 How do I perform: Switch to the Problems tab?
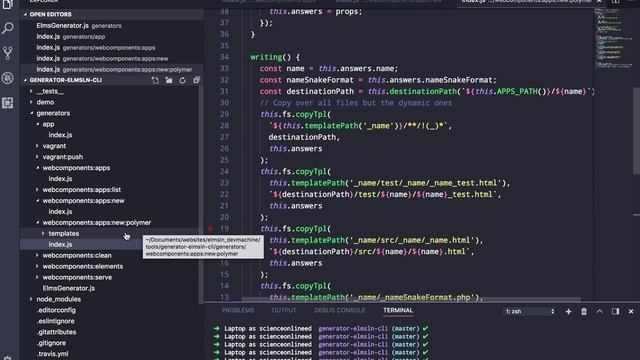pyautogui.click(x=238, y=310)
